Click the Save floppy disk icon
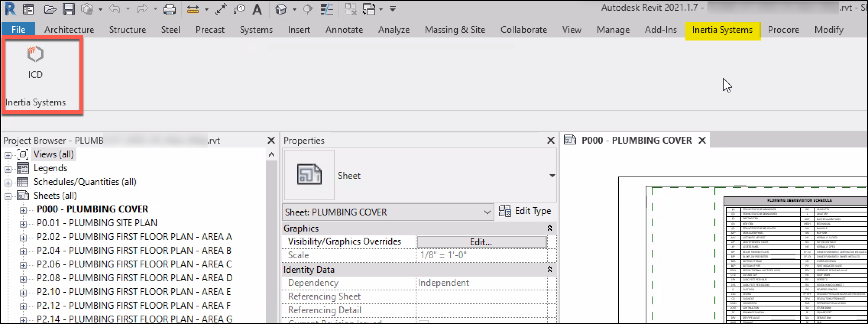The height and width of the screenshot is (324, 868). click(x=69, y=9)
